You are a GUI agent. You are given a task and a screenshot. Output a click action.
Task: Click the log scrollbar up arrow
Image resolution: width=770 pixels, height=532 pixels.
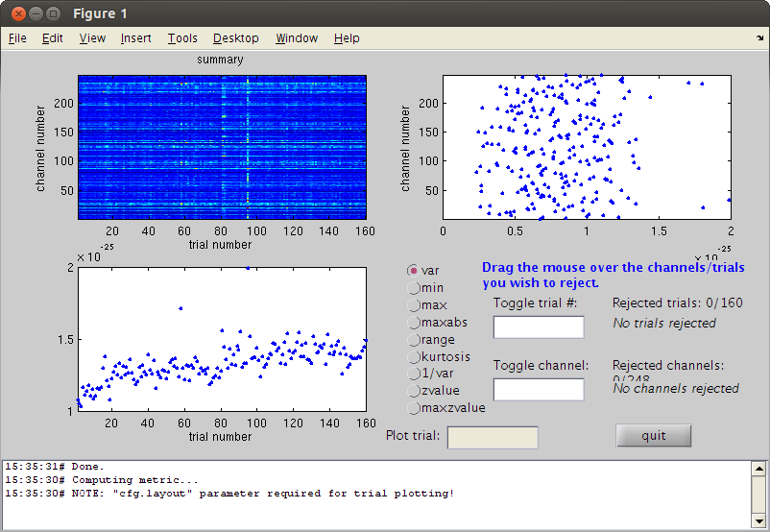click(x=758, y=469)
